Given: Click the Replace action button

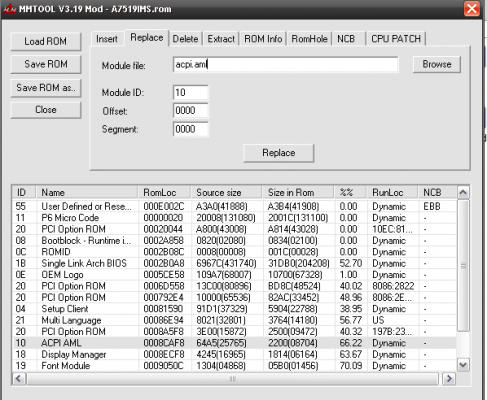Looking at the screenshot, I should (x=279, y=153).
